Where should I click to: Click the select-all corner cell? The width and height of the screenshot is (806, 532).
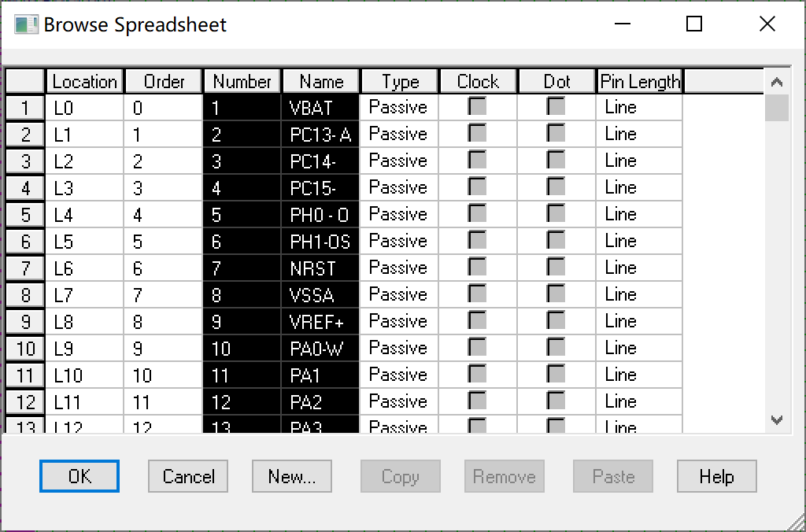tap(25, 81)
